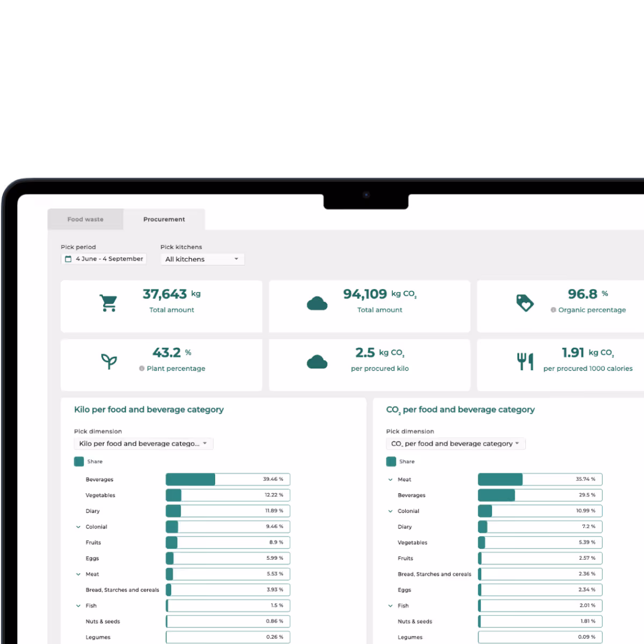Open the Kilo per food and beverage dimension dropdown
This screenshot has width=644, height=644.
coord(143,444)
